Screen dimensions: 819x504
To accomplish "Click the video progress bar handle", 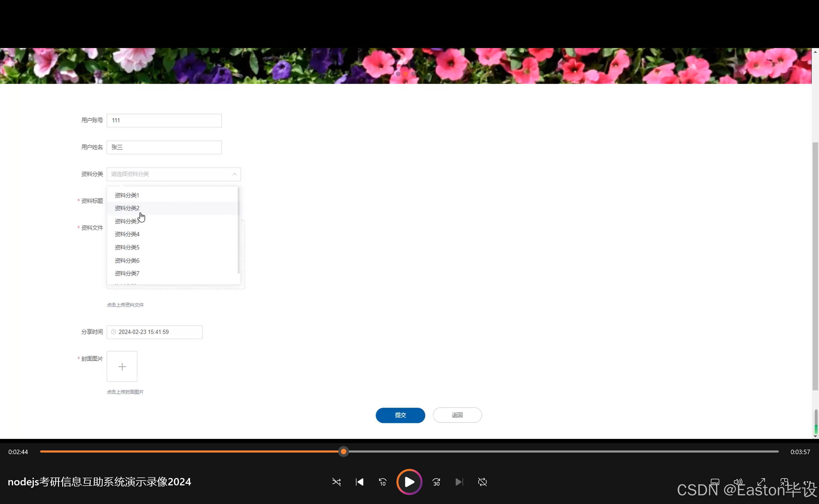I will pos(343,452).
